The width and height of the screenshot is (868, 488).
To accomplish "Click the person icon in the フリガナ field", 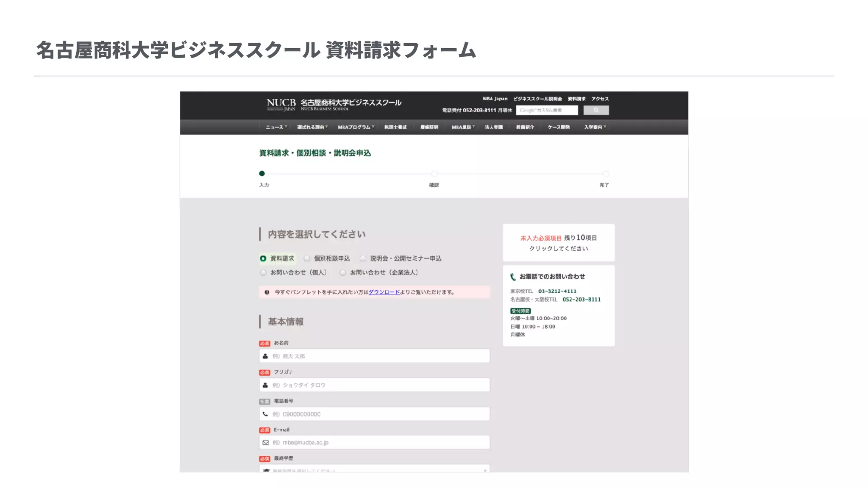I will (265, 385).
